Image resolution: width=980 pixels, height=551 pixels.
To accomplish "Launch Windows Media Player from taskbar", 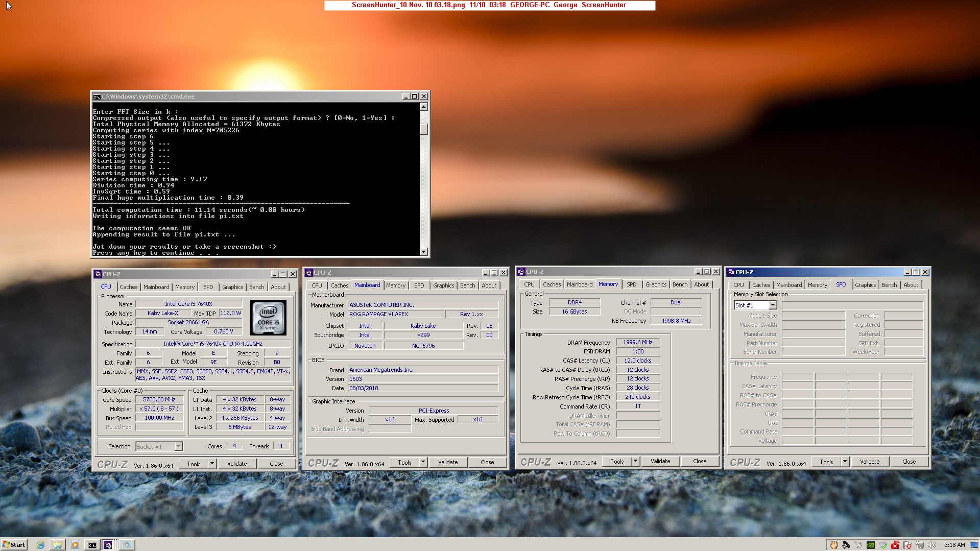I will pyautogui.click(x=75, y=545).
